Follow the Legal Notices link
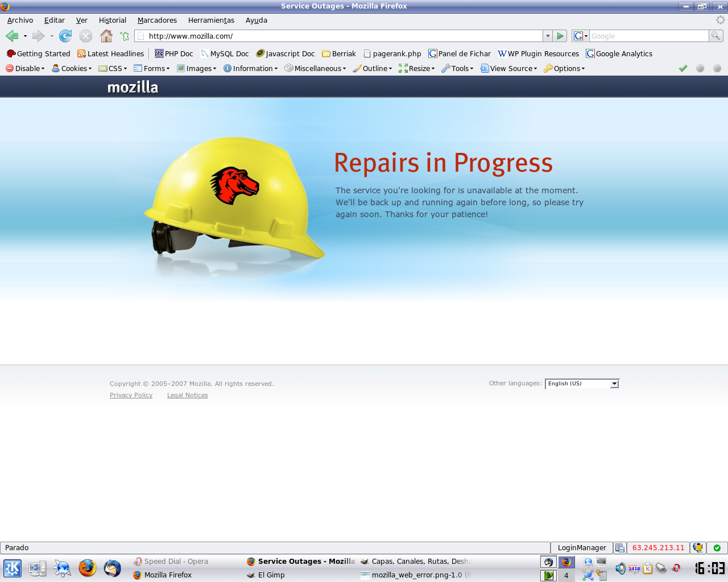Image resolution: width=728 pixels, height=582 pixels. pyautogui.click(x=188, y=395)
